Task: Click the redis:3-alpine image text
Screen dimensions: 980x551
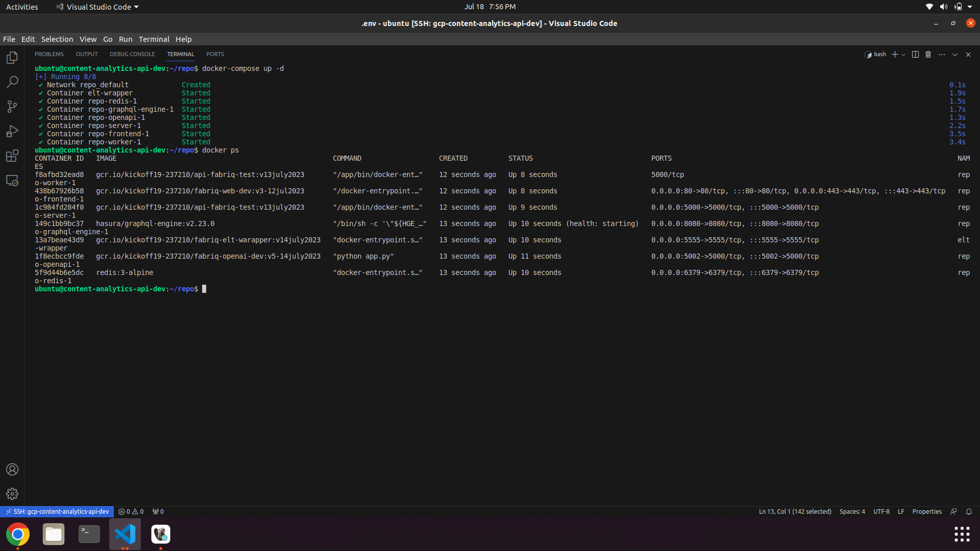Action: [x=125, y=272]
